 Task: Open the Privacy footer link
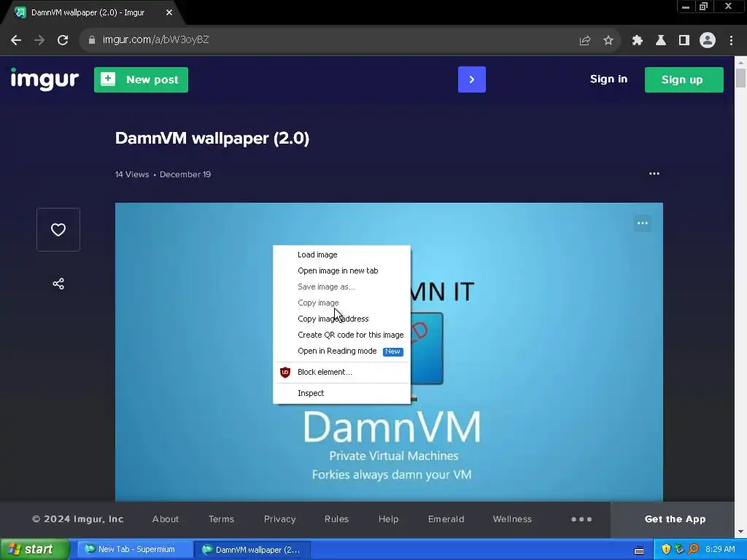279,519
